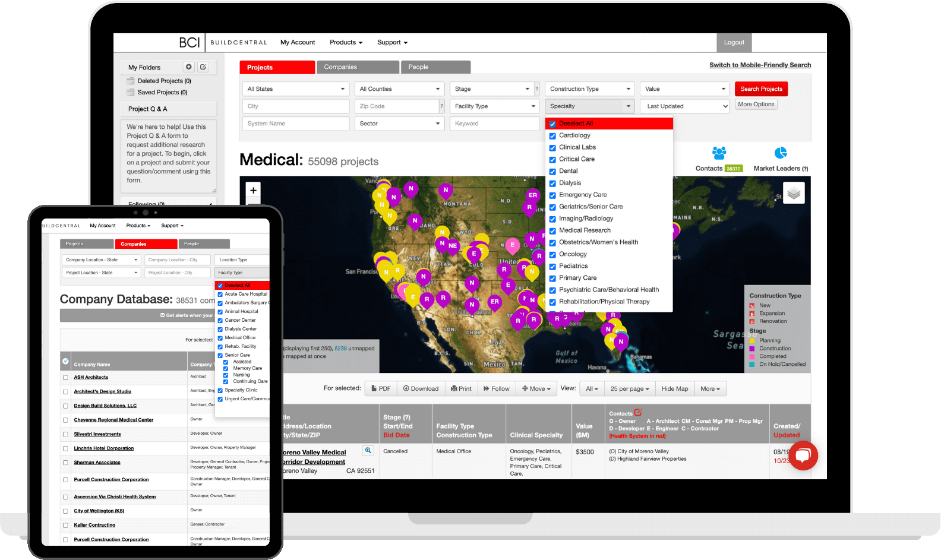Uncheck Dialysis specialty
The height and width of the screenshot is (560, 941).
(552, 183)
